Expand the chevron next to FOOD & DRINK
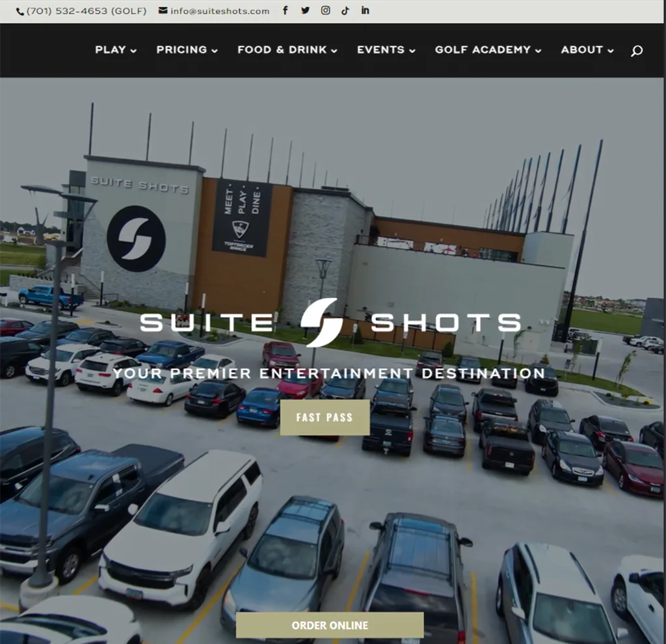The image size is (666, 644). (334, 51)
